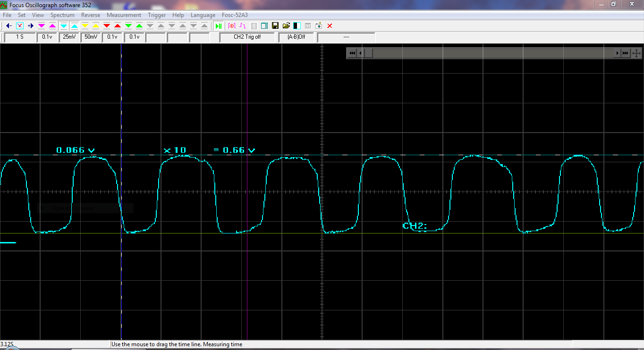Toggle the green run/pause icon
The image size is (644, 350).
[219, 26]
